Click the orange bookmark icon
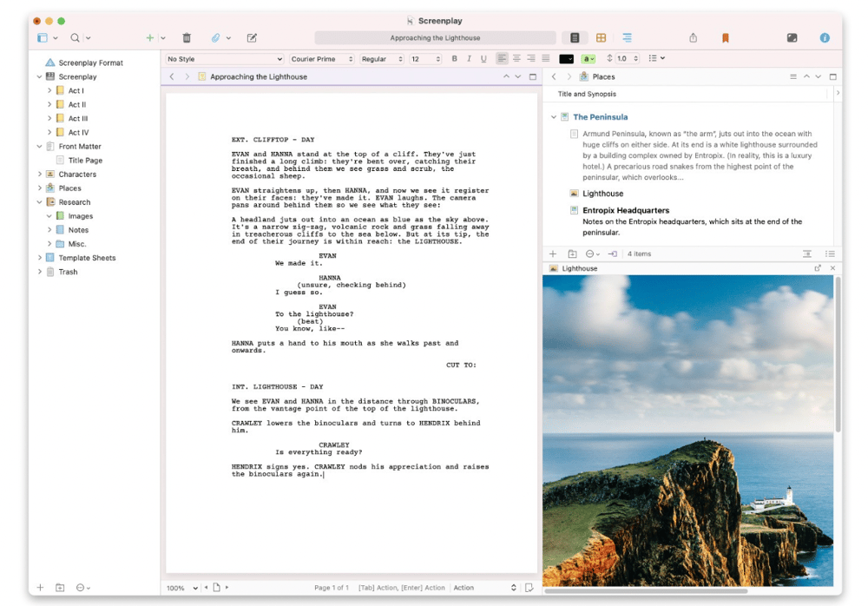868x606 pixels. [x=725, y=37]
